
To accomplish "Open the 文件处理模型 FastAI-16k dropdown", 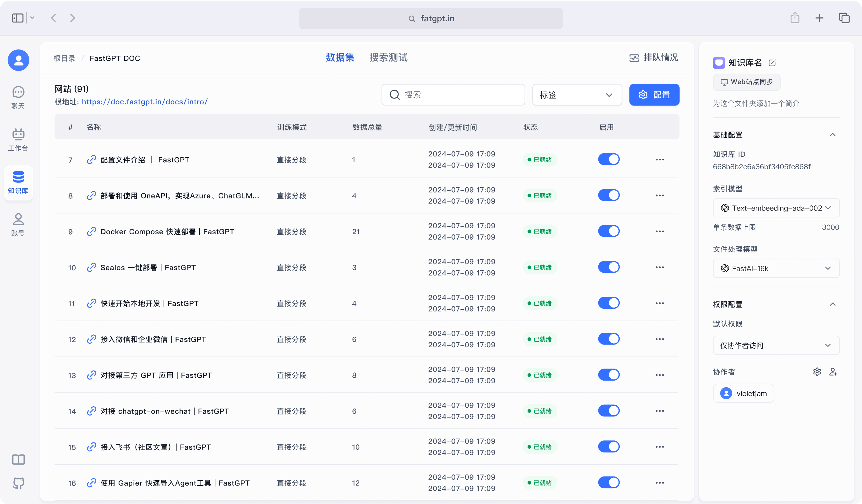I will tap(776, 268).
